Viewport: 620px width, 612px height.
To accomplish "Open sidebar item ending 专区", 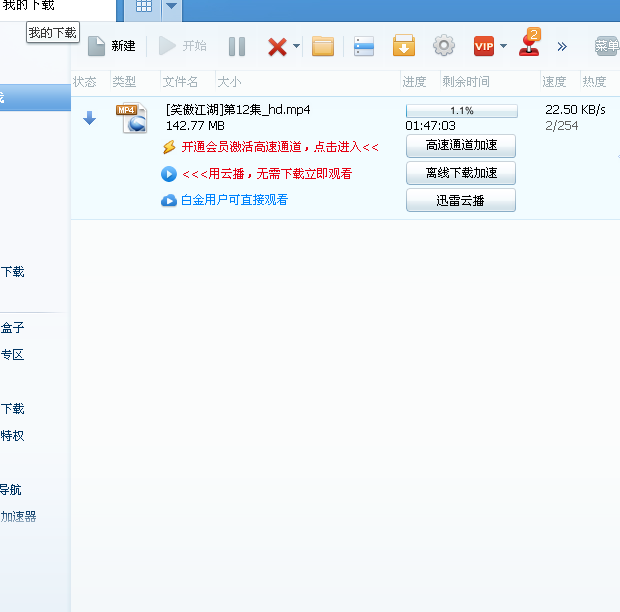I will [12, 355].
